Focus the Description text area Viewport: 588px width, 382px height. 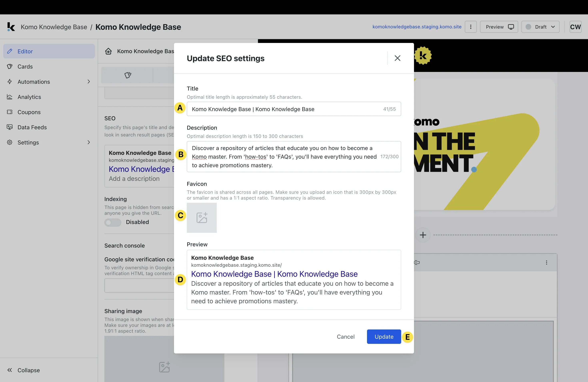click(294, 156)
